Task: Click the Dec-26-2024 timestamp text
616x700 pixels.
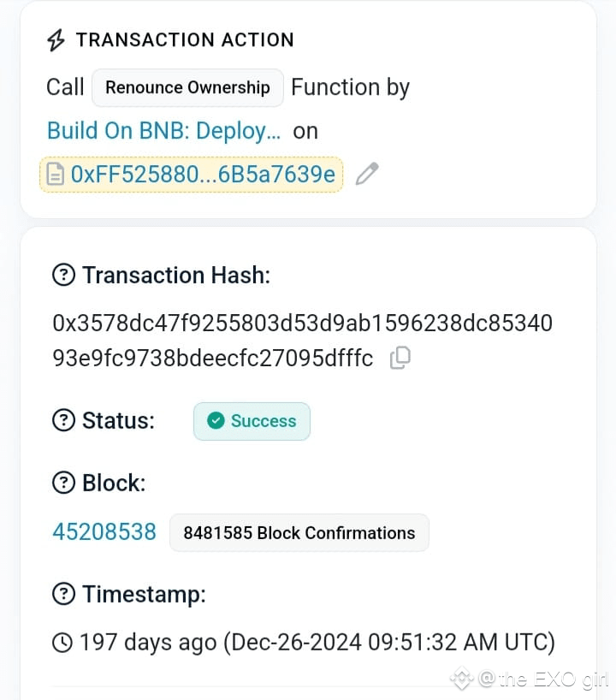Action: coord(388,643)
